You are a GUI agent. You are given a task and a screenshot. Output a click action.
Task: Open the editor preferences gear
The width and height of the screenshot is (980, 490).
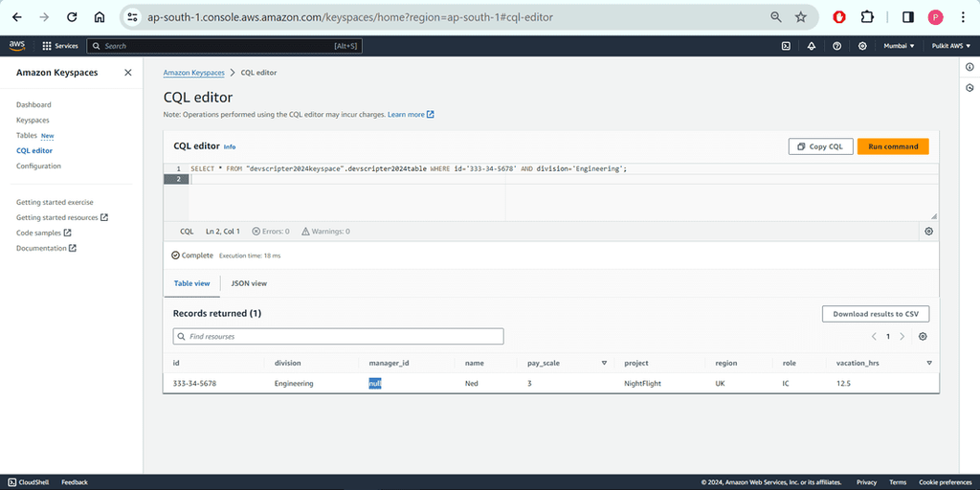point(928,232)
